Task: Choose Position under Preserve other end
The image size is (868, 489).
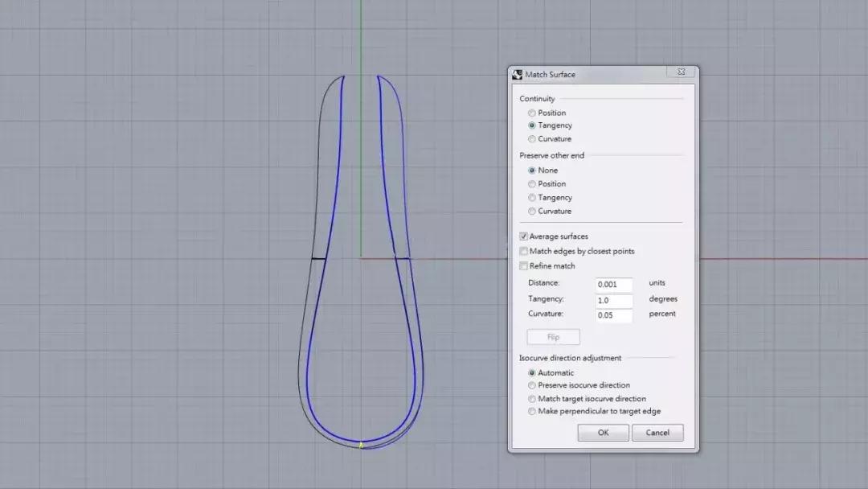Action: tap(532, 184)
